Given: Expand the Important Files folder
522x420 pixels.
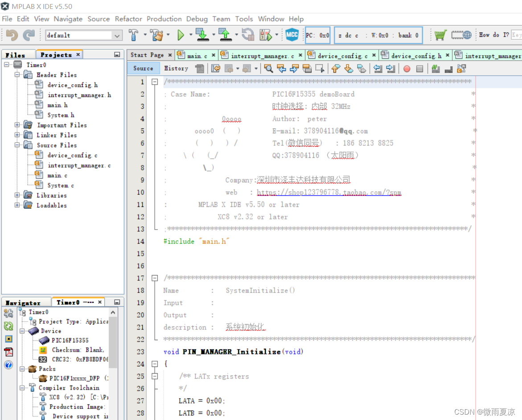Looking at the screenshot, I should click(17, 125).
